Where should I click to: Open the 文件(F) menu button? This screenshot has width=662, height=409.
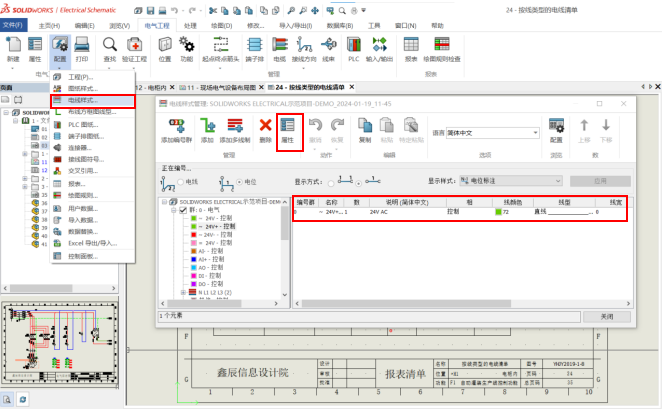point(13,25)
